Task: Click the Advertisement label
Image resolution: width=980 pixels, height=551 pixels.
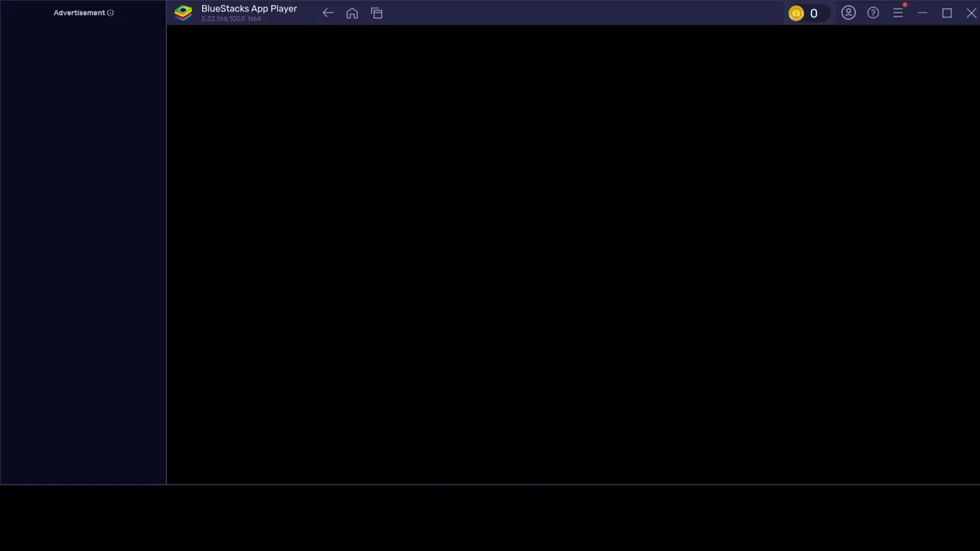Action: coord(79,13)
